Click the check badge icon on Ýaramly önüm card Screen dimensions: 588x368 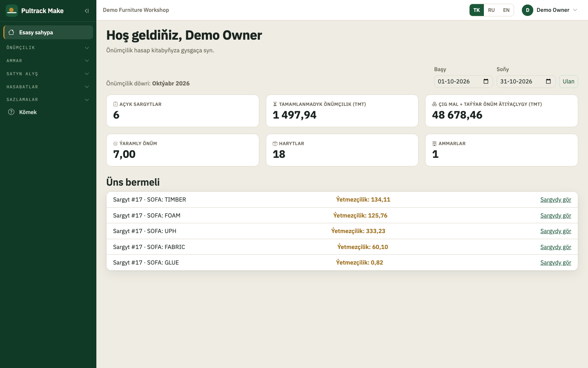click(116, 144)
